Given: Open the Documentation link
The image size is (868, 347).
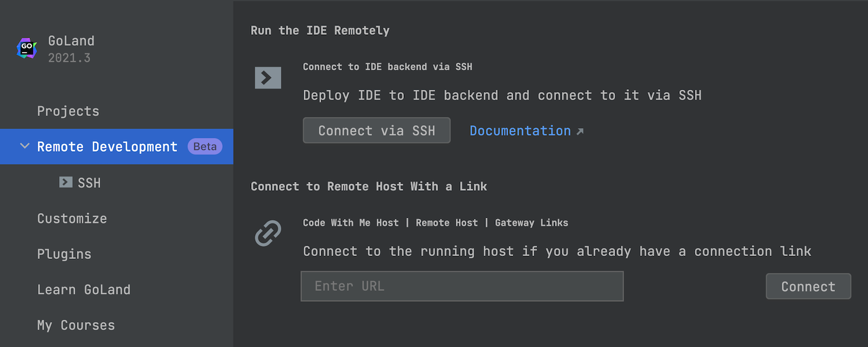Looking at the screenshot, I should [x=520, y=131].
